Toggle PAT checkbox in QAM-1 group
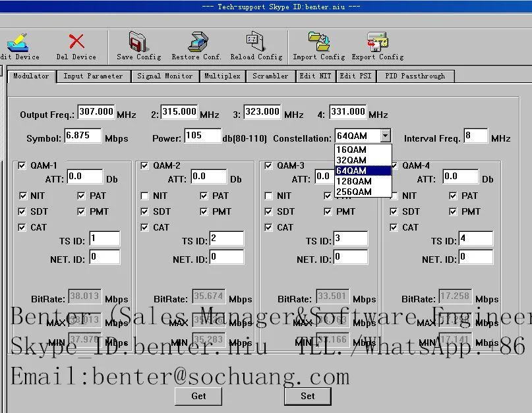 [81, 196]
